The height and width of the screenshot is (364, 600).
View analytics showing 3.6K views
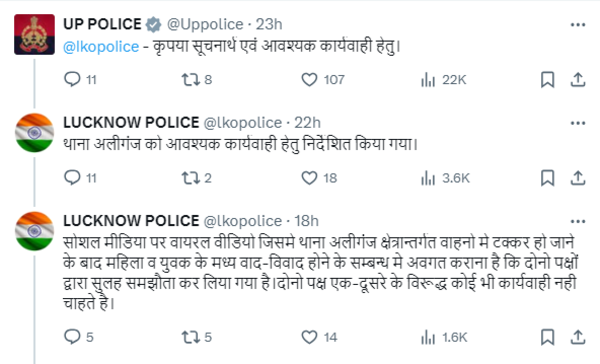coord(445,178)
